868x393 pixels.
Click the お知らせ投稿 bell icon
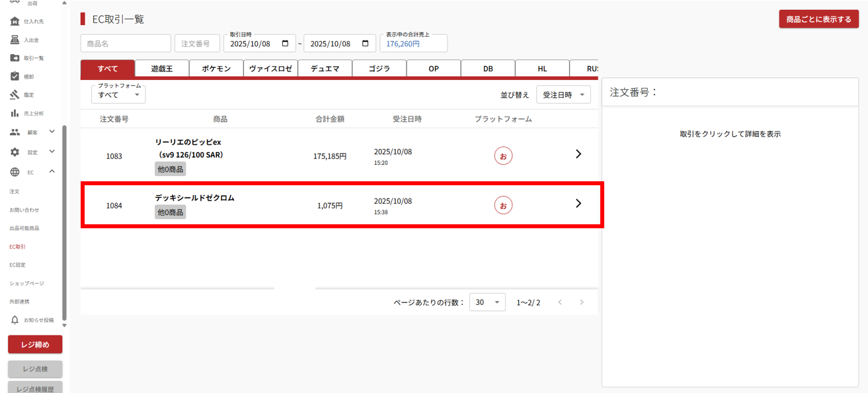pos(15,320)
